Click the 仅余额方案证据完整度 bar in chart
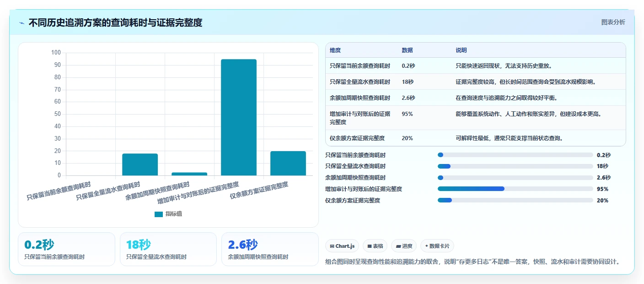Screen dimensions: 644x284 click(x=288, y=163)
